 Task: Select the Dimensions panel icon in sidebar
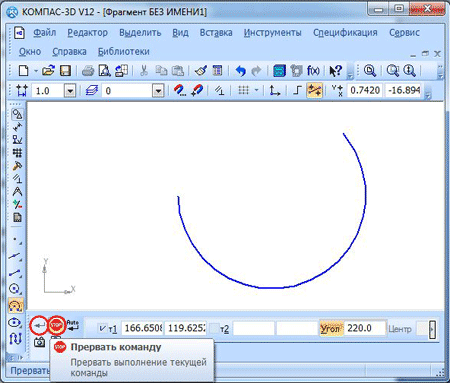17,127
